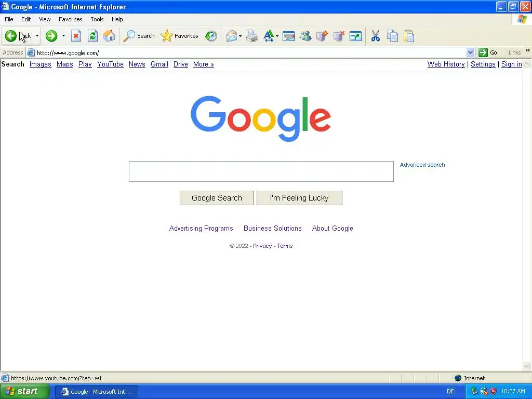
Task: Expand the Mail button dropdown arrow
Action: (240, 36)
